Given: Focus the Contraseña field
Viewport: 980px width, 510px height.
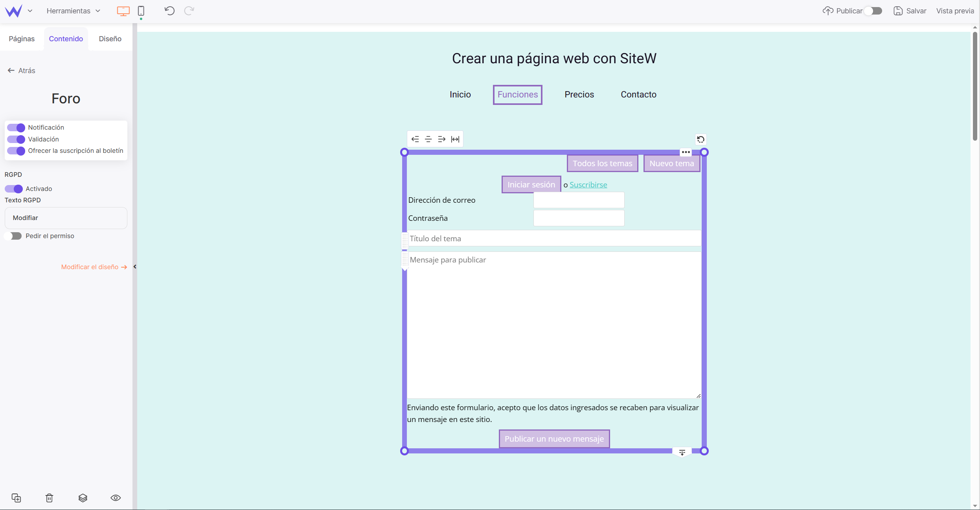Looking at the screenshot, I should coord(579,218).
